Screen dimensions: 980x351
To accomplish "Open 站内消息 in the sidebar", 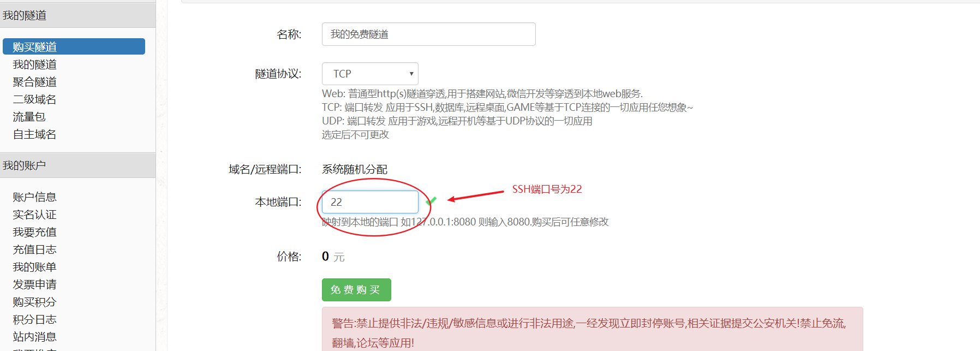I will click(35, 337).
